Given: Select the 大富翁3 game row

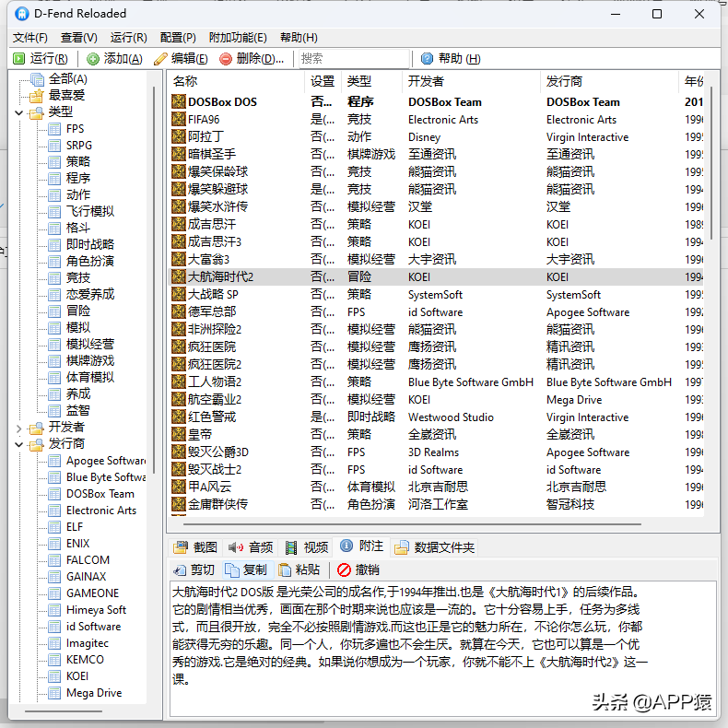Looking at the screenshot, I should tap(436, 259).
